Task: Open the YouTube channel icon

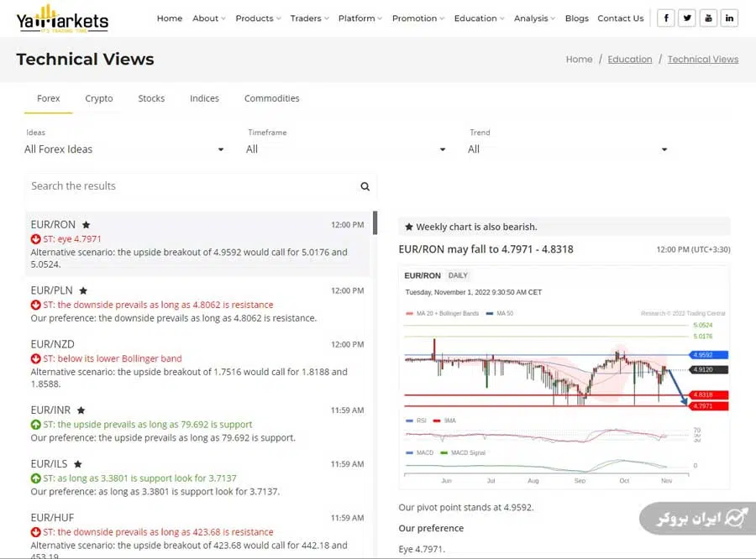Action: pyautogui.click(x=708, y=18)
